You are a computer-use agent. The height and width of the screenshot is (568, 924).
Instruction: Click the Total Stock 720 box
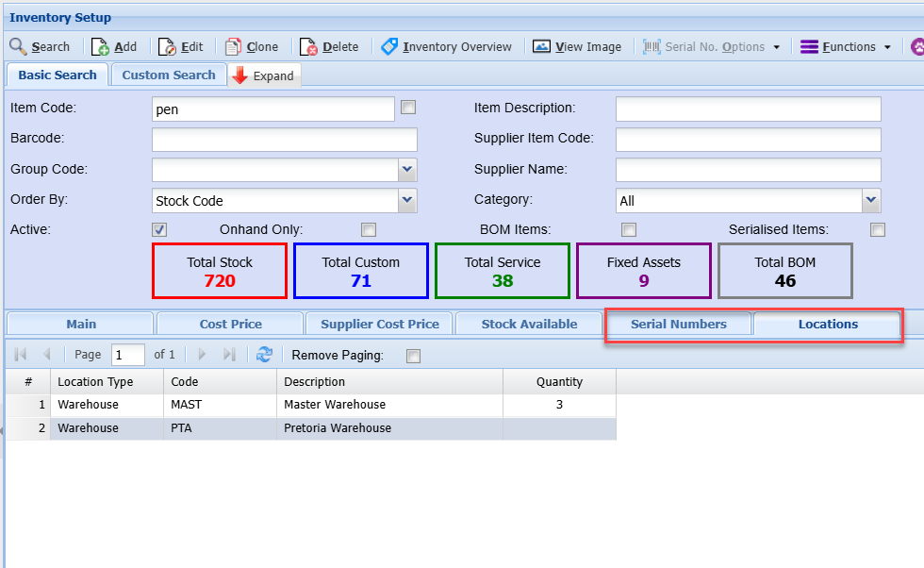[219, 271]
